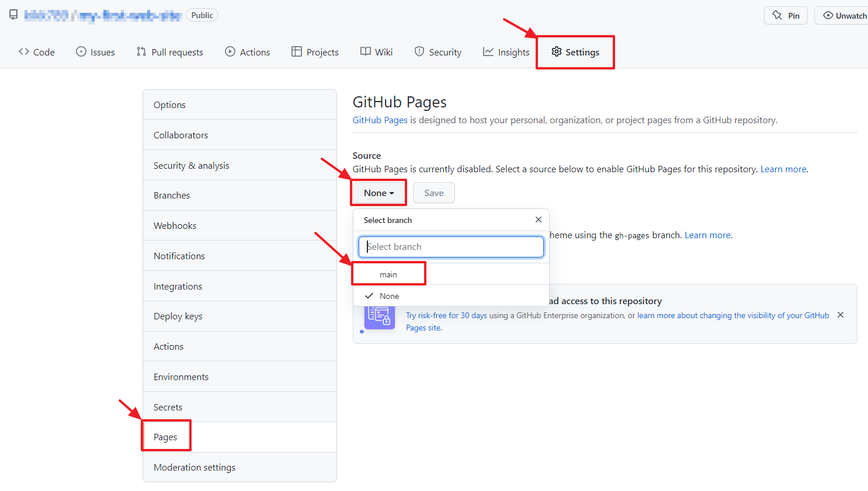Viewport: 868px width, 491px height.
Task: Open the Security tab
Action: [x=438, y=52]
